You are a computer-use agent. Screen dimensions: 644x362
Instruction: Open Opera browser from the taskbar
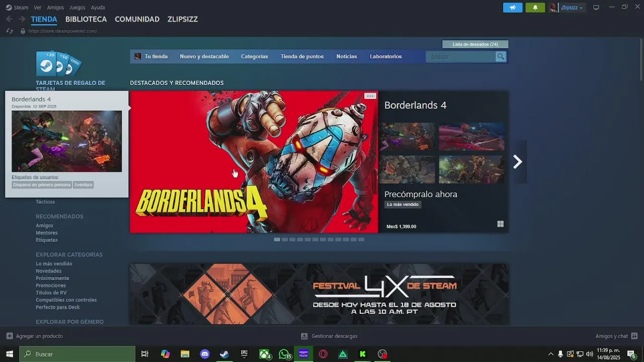coord(323,354)
